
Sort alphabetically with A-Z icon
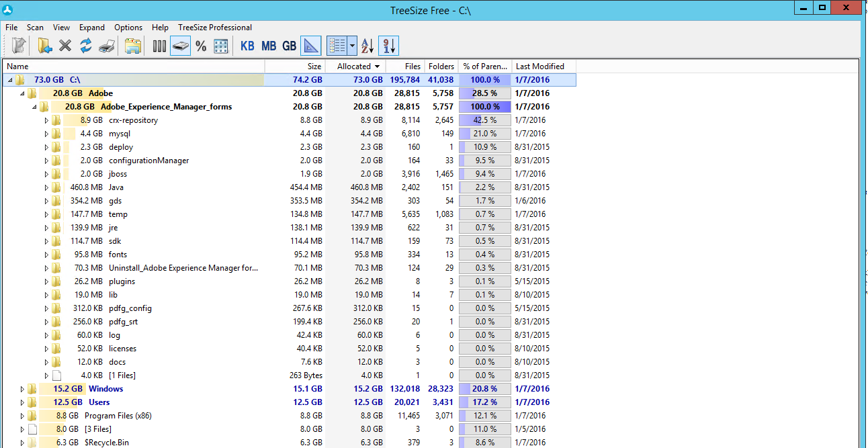367,46
